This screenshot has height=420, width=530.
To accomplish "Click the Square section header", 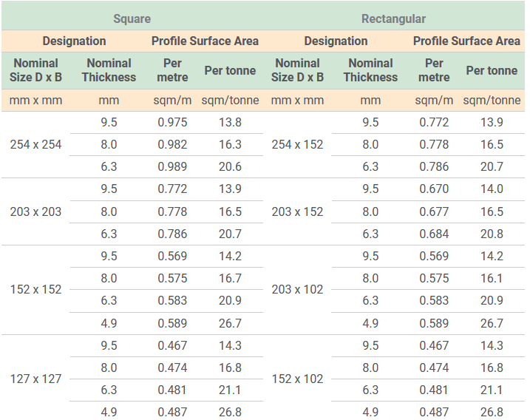I will (x=132, y=18).
